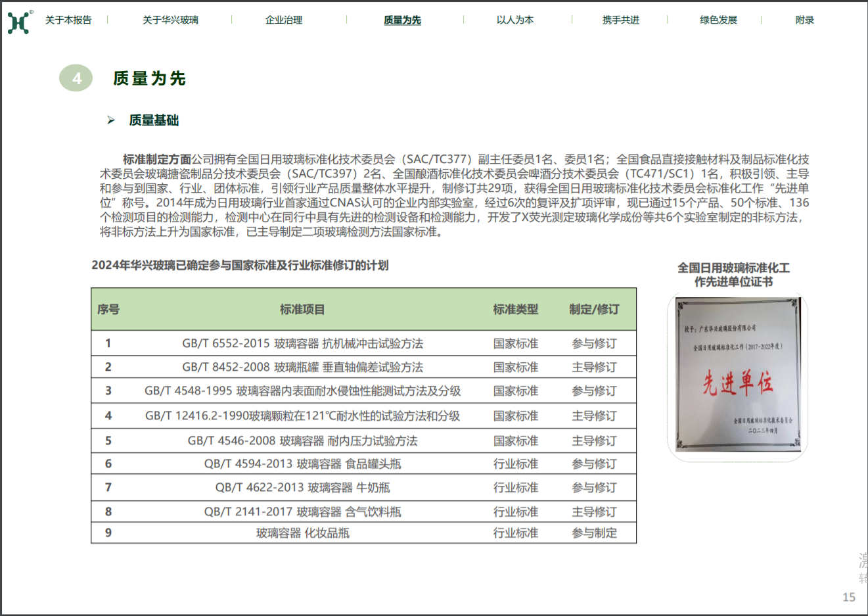Click the 参与修订 cell in row 7
This screenshot has width=868, height=616.
pos(594,488)
